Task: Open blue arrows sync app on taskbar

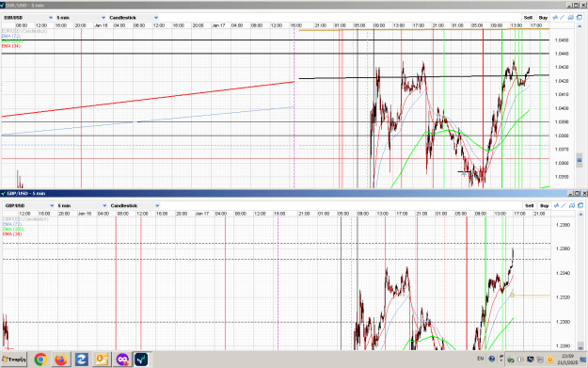Action: tap(81, 360)
